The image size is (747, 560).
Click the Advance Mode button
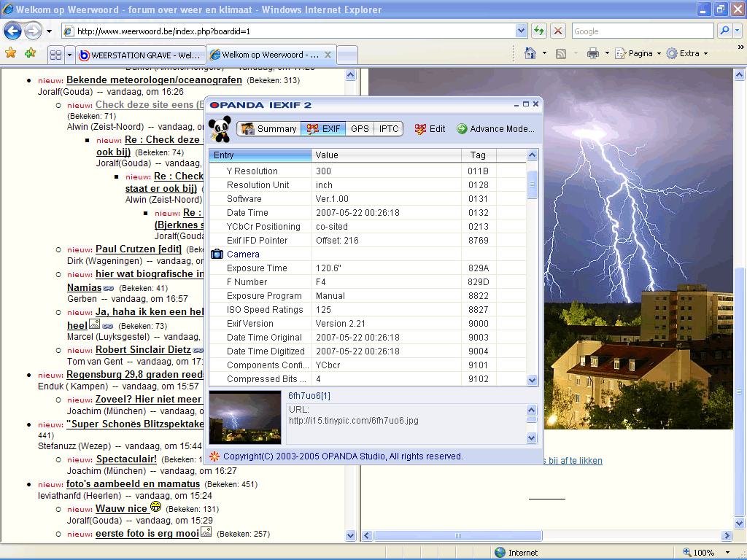tap(495, 128)
